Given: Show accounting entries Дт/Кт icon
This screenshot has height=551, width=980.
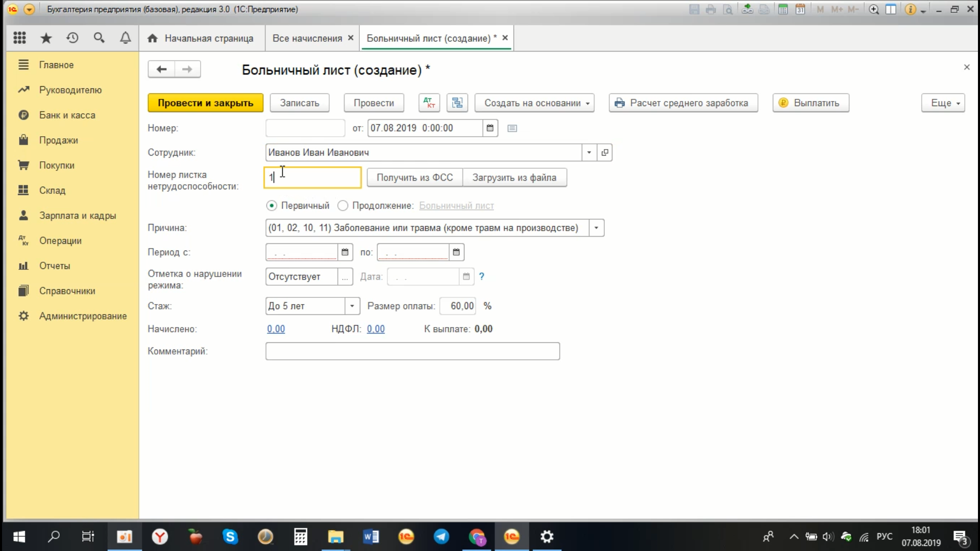Looking at the screenshot, I should pos(429,103).
